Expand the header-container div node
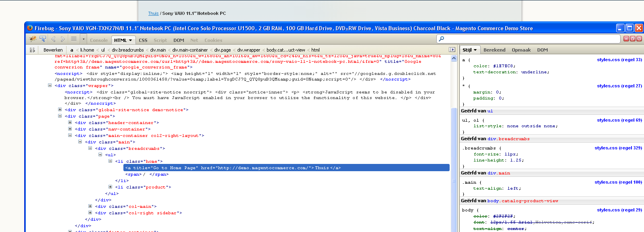 [x=70, y=122]
